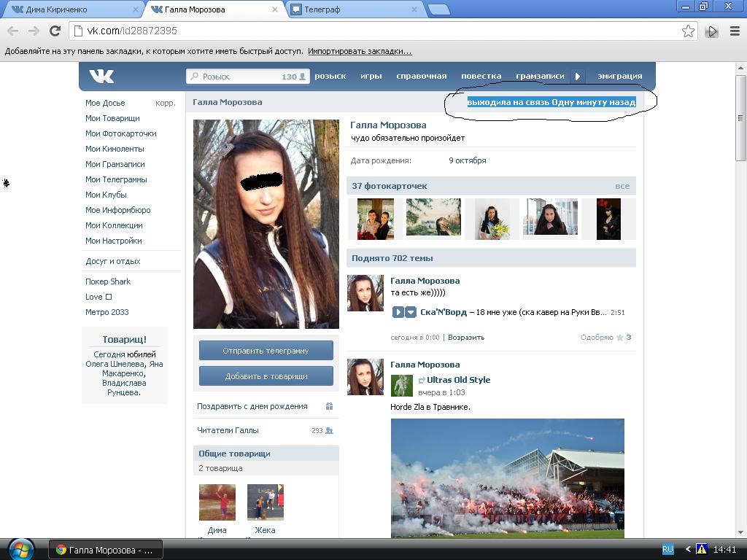Click Возразить reply link on post
This screenshot has height=560, width=747.
click(466, 337)
